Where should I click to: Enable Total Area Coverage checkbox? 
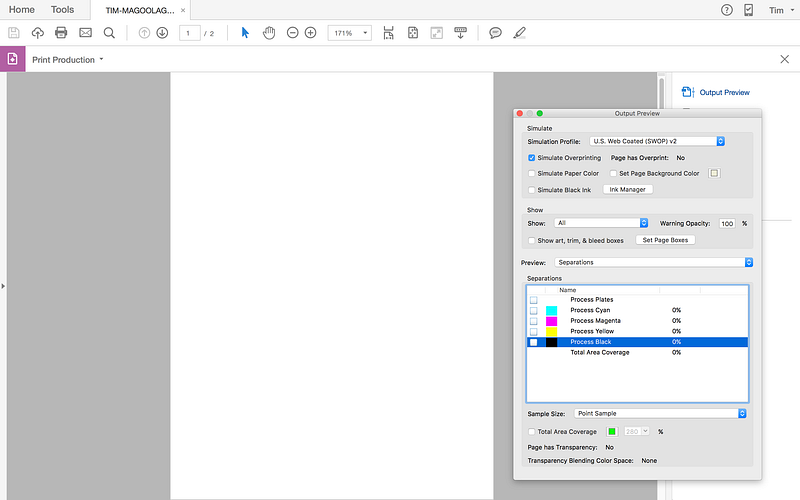[x=532, y=432]
